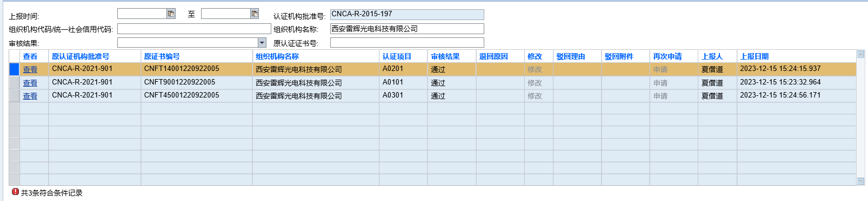Expand the 审核结果 dropdown
Image resolution: width=868 pixels, height=201 pixels.
[x=262, y=42]
